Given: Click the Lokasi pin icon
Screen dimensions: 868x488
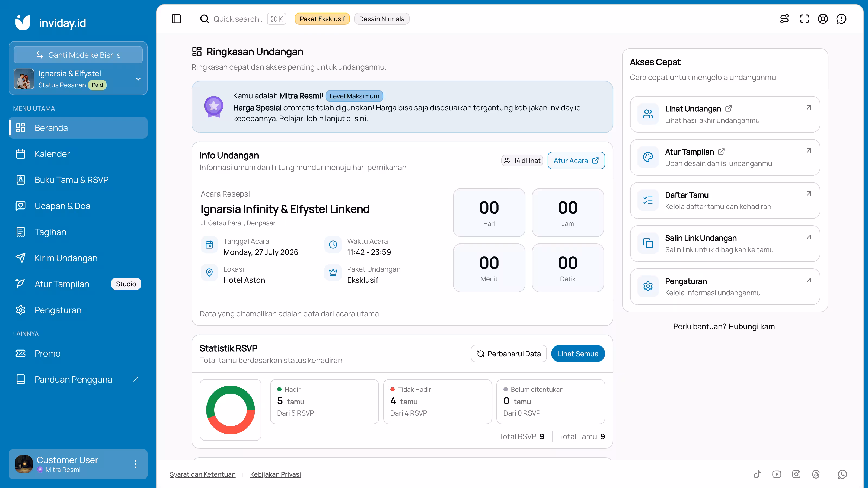Looking at the screenshot, I should coord(209,272).
